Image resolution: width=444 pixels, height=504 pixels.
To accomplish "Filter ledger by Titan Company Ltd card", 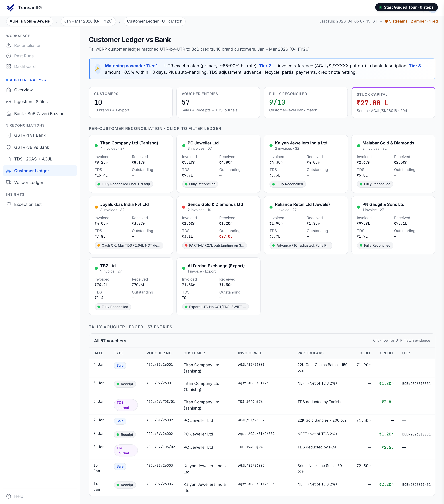I will tap(131, 164).
